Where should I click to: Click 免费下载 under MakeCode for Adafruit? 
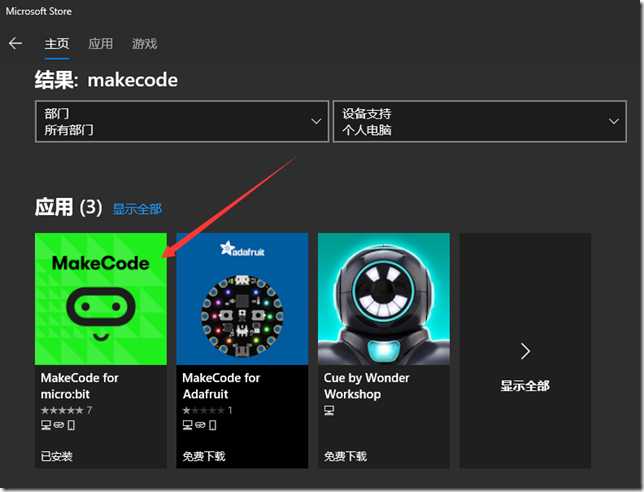pos(204,456)
